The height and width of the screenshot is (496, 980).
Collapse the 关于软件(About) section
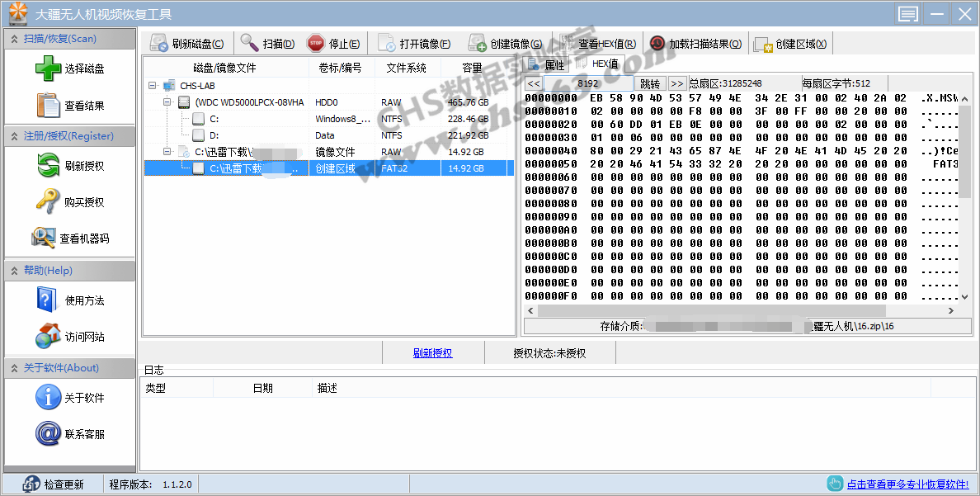point(14,368)
